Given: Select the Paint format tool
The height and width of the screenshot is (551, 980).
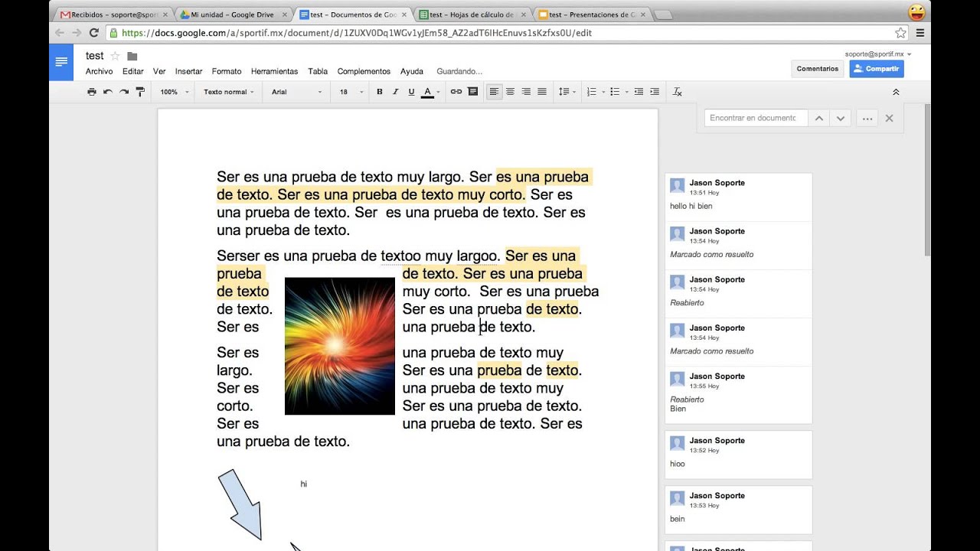Looking at the screenshot, I should pos(140,92).
